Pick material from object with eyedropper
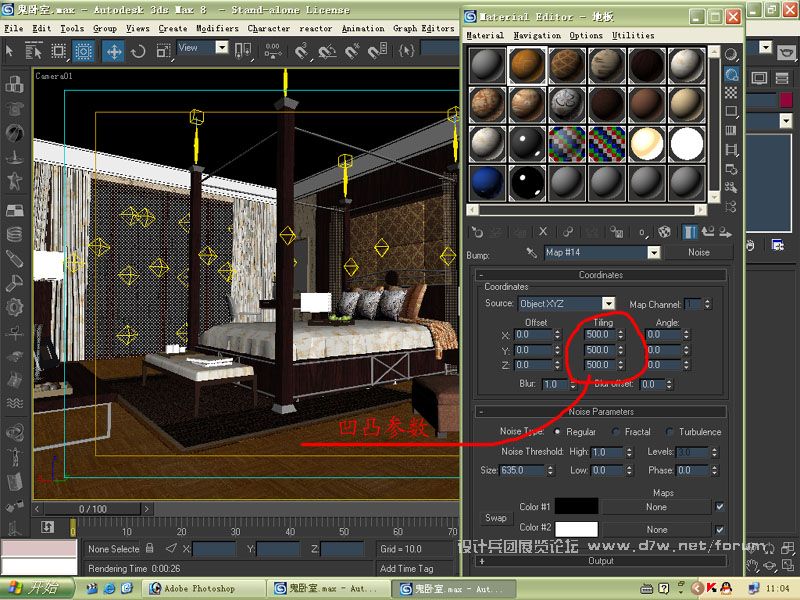This screenshot has width=800, height=600. coord(531,253)
